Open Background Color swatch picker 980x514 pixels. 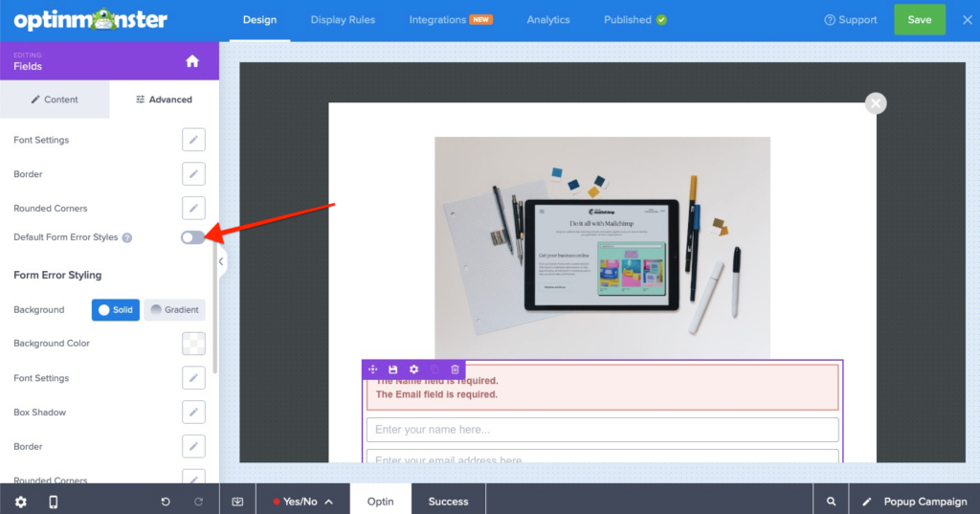click(x=193, y=344)
